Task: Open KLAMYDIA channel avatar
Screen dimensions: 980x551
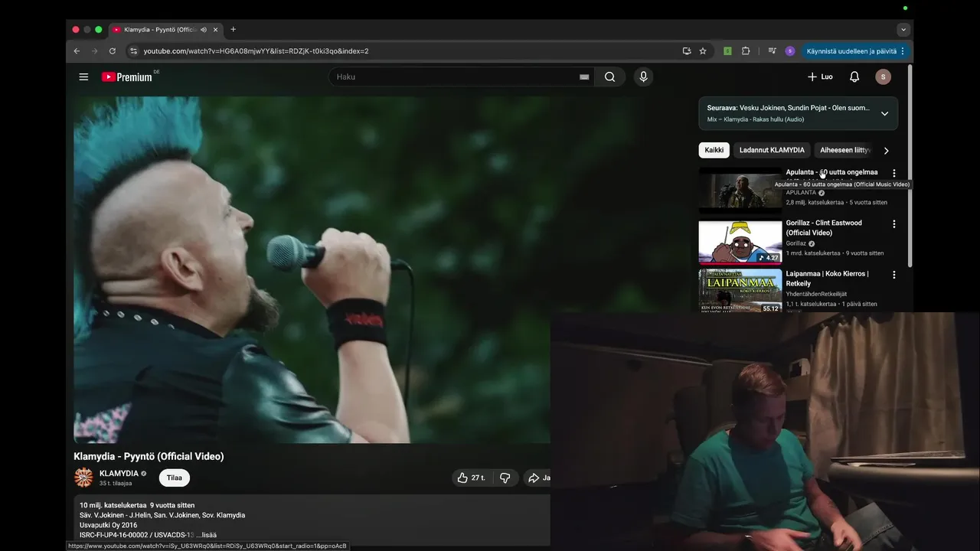Action: (x=83, y=478)
